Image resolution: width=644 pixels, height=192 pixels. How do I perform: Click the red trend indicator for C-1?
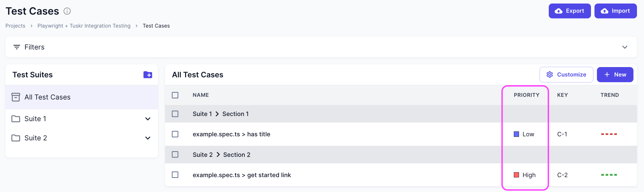click(609, 134)
